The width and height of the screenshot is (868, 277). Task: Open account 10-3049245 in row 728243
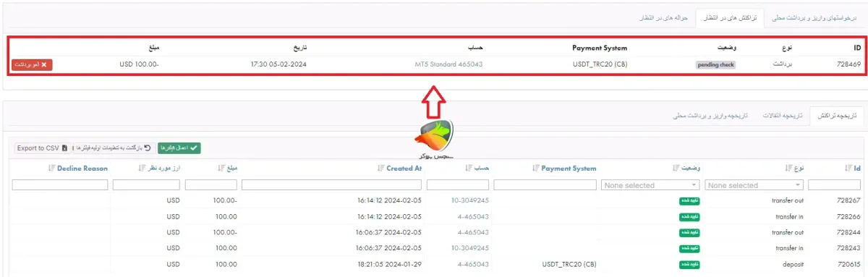pyautogui.click(x=469, y=248)
